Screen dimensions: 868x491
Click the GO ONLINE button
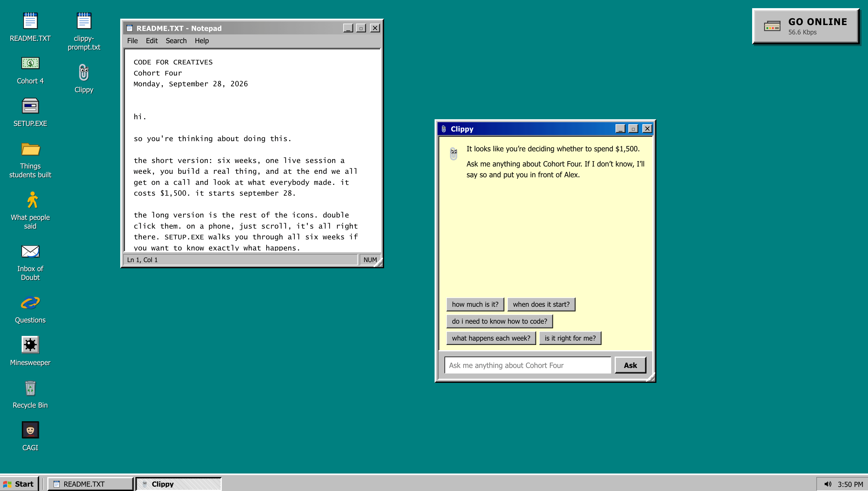[806, 26]
